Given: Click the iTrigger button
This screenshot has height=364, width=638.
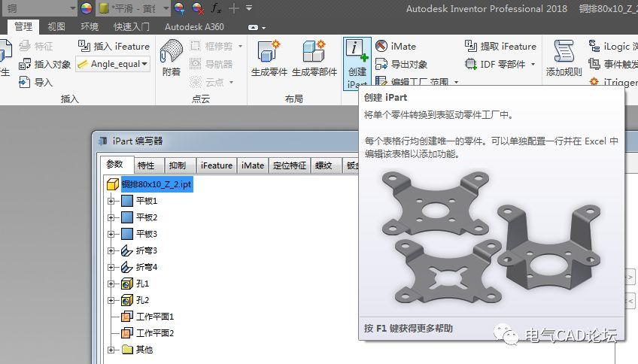Looking at the screenshot, I should click(x=614, y=82).
